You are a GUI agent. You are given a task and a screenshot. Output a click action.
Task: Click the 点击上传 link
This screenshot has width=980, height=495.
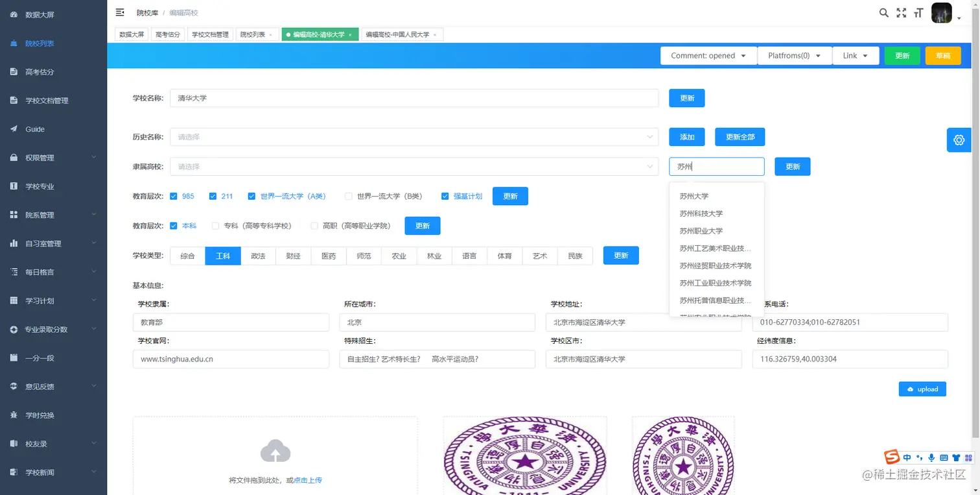pyautogui.click(x=308, y=480)
